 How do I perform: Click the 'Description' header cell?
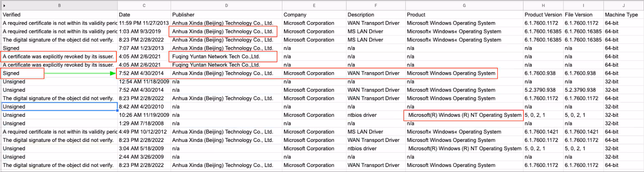[375, 15]
